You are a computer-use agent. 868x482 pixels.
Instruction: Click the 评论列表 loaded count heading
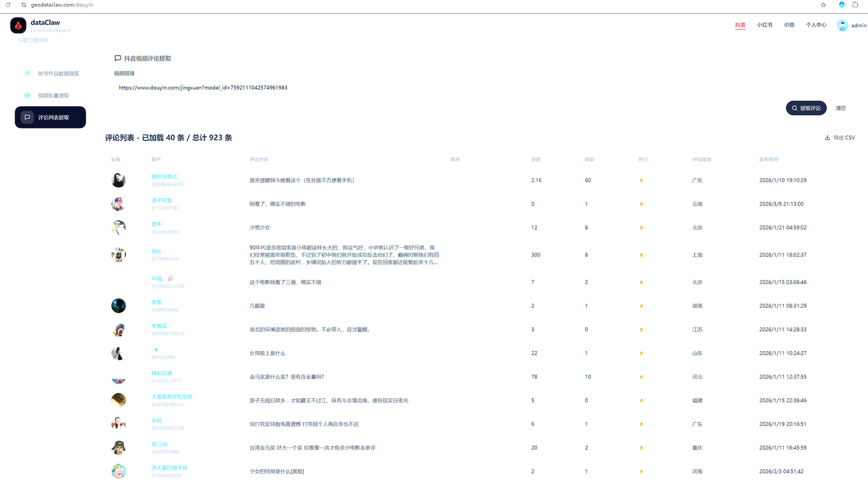click(169, 138)
